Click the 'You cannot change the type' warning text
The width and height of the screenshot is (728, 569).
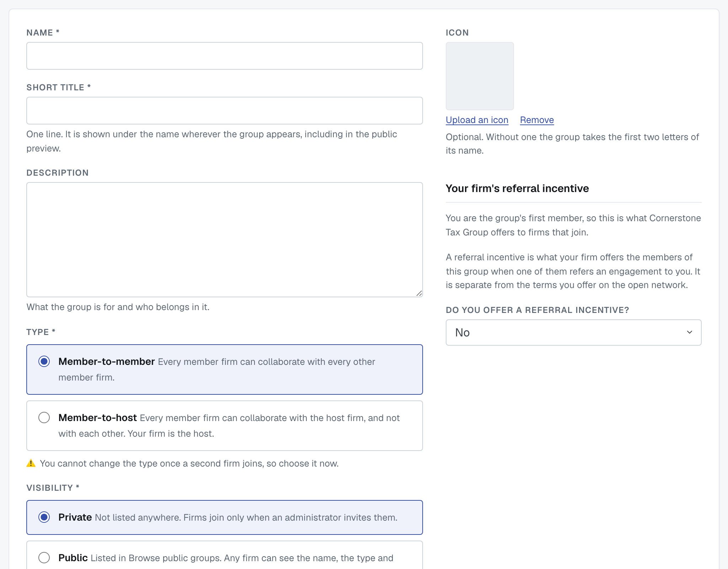pos(189,464)
